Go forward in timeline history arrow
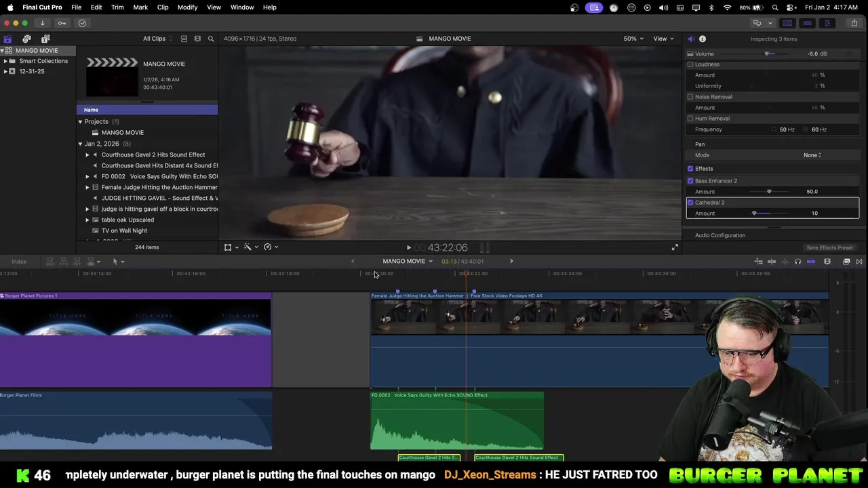Viewport: 868px width, 488px height. [x=511, y=262]
